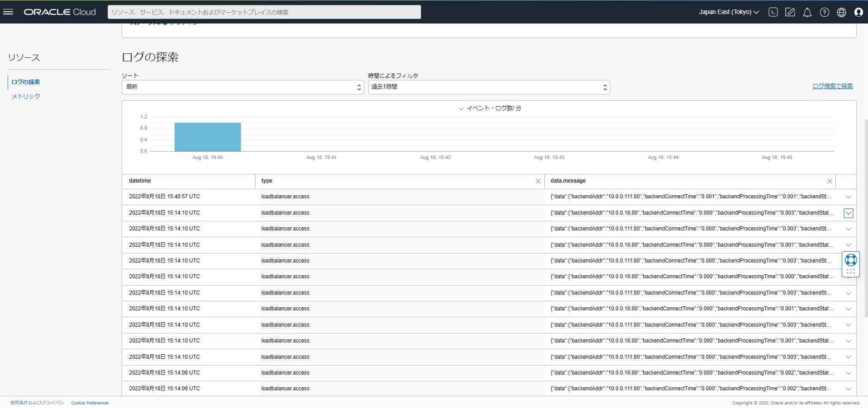Click the top search input field
Image resolution: width=868 pixels, height=408 pixels.
click(x=264, y=12)
